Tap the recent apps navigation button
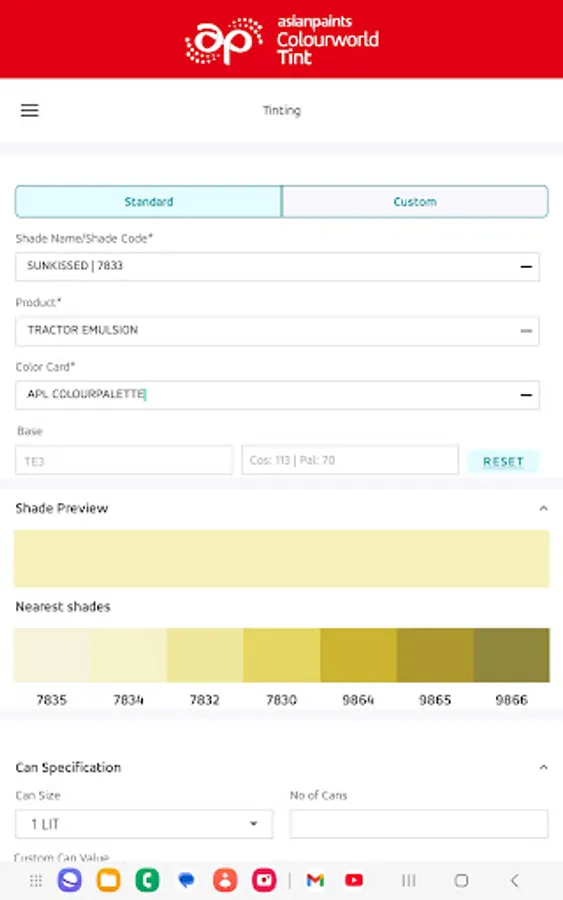Viewport: 563px width, 900px height. (409, 880)
